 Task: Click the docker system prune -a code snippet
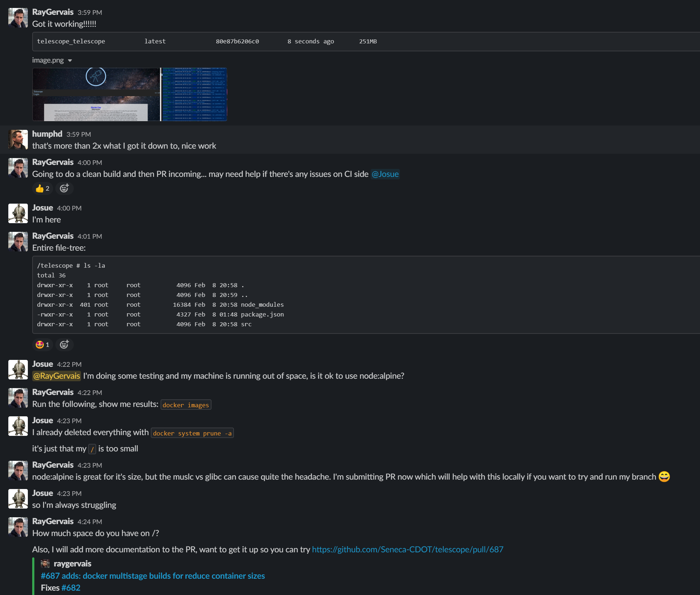[192, 433]
